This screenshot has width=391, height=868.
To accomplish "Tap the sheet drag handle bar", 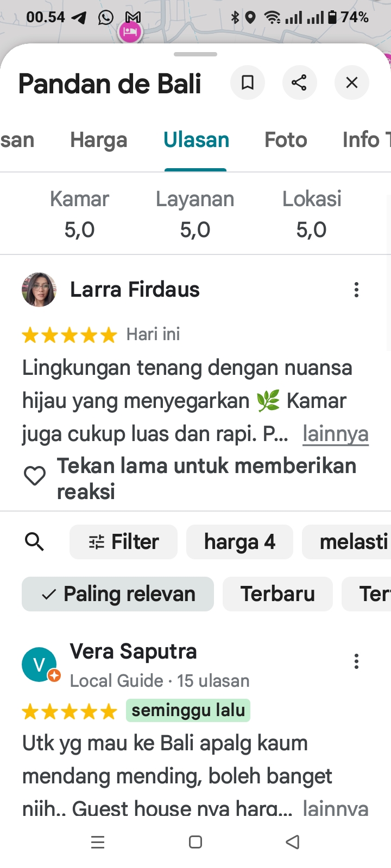I will [195, 54].
